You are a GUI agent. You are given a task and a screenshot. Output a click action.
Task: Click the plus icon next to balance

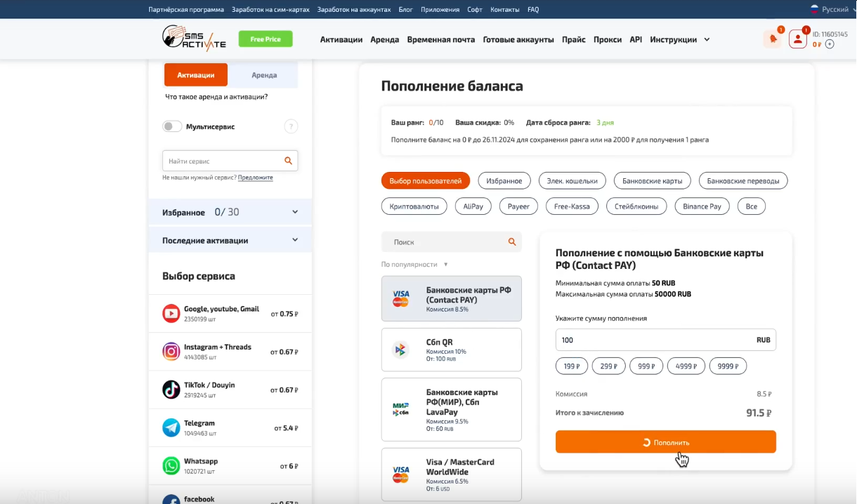(x=830, y=44)
